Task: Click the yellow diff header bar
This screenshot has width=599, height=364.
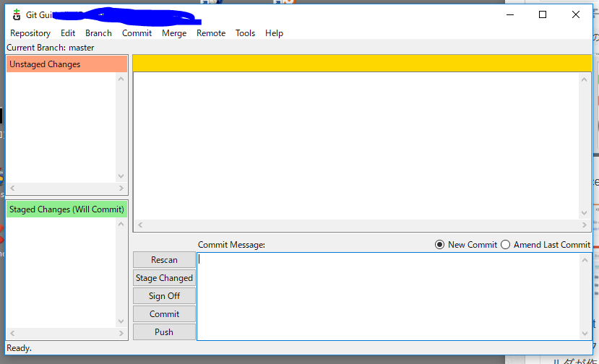Action: tap(362, 63)
